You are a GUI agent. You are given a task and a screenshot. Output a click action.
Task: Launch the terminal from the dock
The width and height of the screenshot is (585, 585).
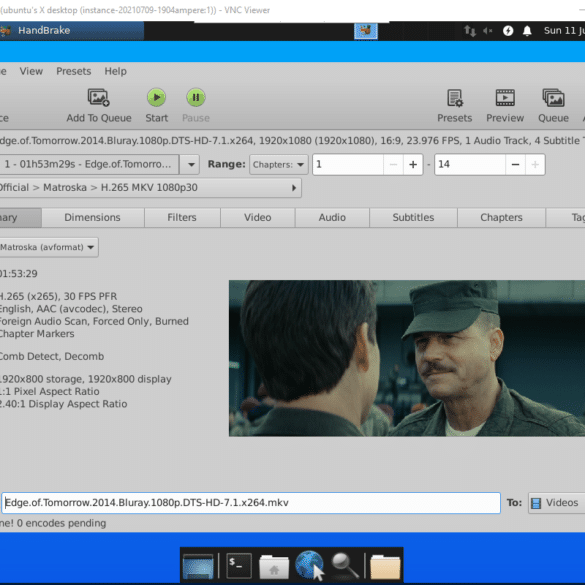(x=239, y=566)
